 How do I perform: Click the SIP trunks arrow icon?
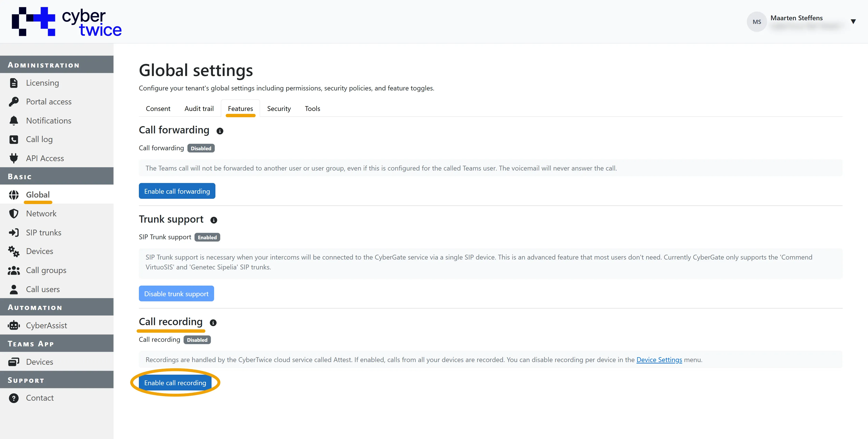[14, 233]
